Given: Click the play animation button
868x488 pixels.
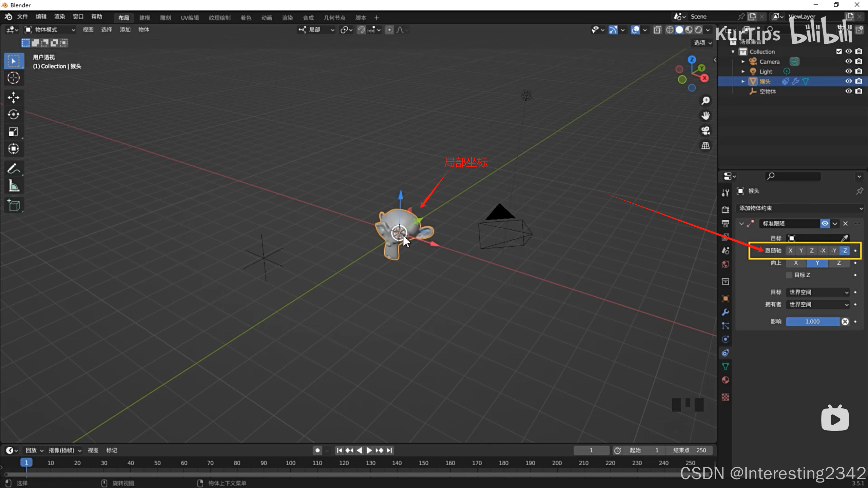Looking at the screenshot, I should click(369, 450).
